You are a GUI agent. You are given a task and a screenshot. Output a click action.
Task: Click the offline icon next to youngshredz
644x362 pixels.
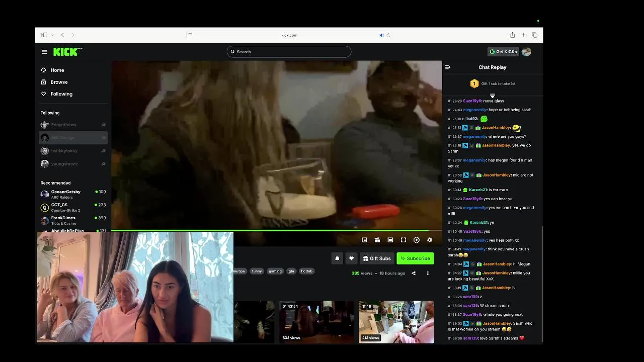pyautogui.click(x=104, y=164)
